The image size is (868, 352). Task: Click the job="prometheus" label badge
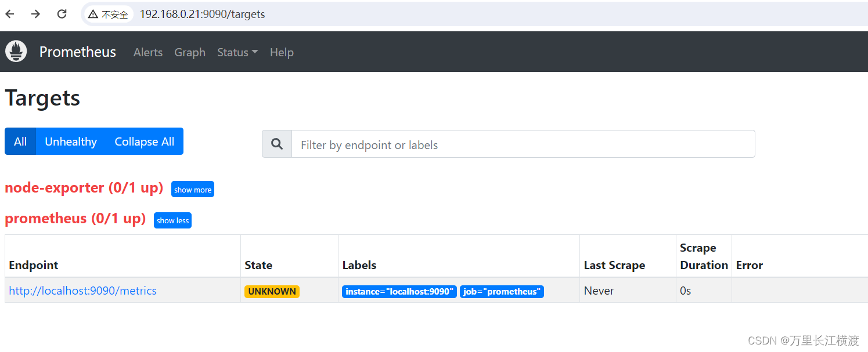point(502,292)
